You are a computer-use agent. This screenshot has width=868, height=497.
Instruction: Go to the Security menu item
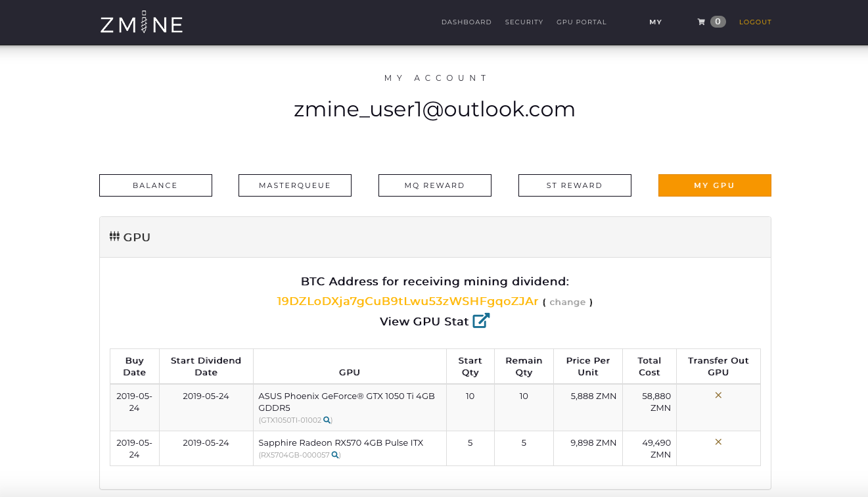pyautogui.click(x=524, y=22)
